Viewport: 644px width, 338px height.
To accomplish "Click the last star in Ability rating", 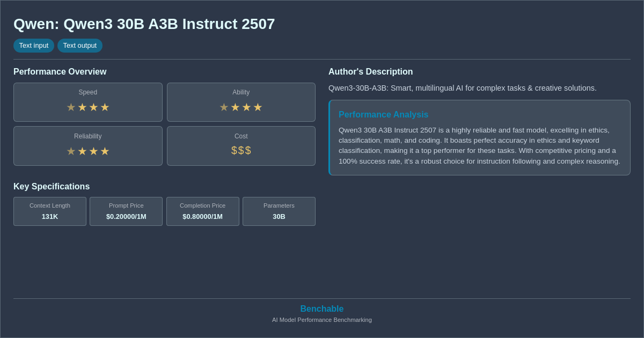I will coord(258,107).
